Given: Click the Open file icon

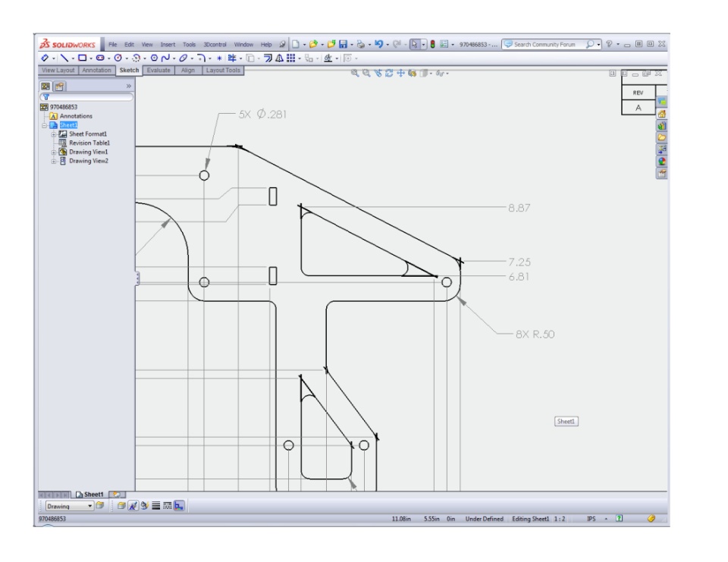Looking at the screenshot, I should coord(313,44).
